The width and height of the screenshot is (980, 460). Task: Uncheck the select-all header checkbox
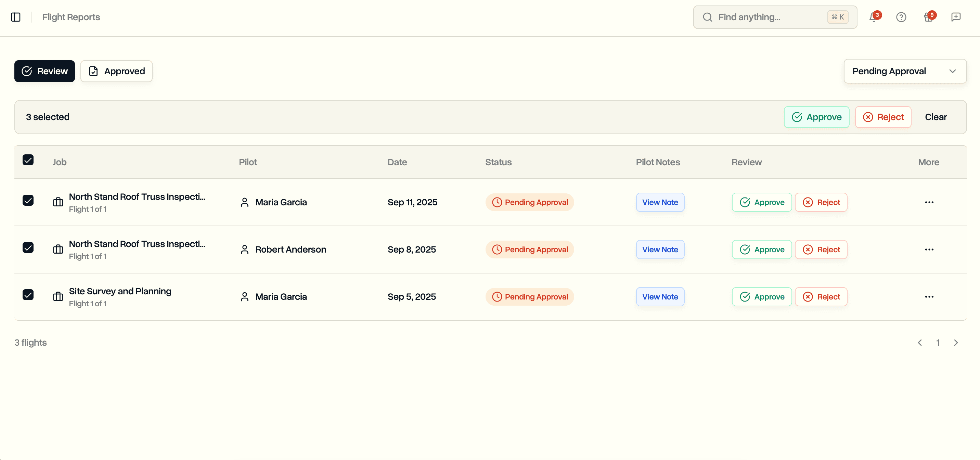(28, 160)
